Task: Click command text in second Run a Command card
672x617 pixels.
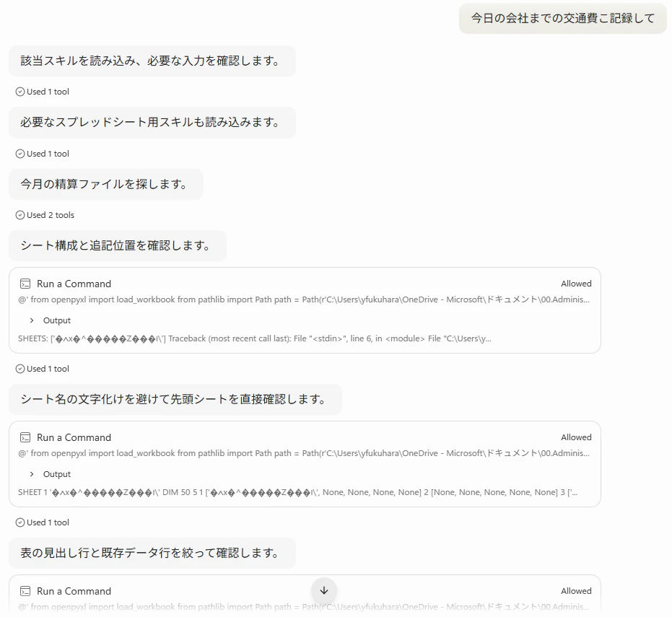Action: click(304, 453)
